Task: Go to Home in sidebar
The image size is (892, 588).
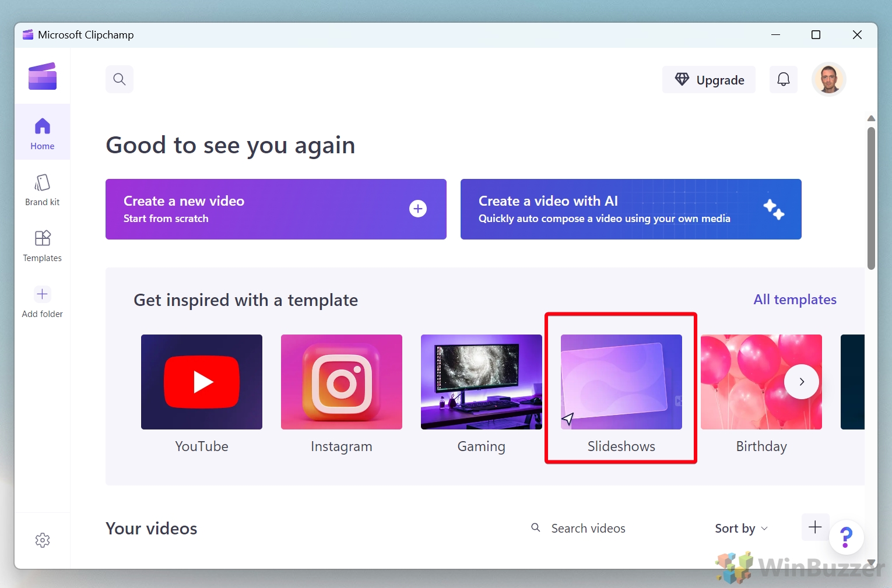Action: point(43,132)
